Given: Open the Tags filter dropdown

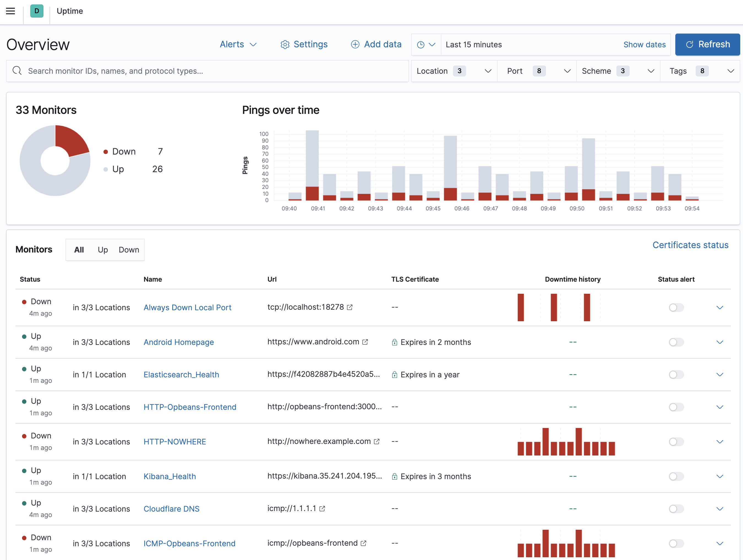Looking at the screenshot, I should coord(700,71).
